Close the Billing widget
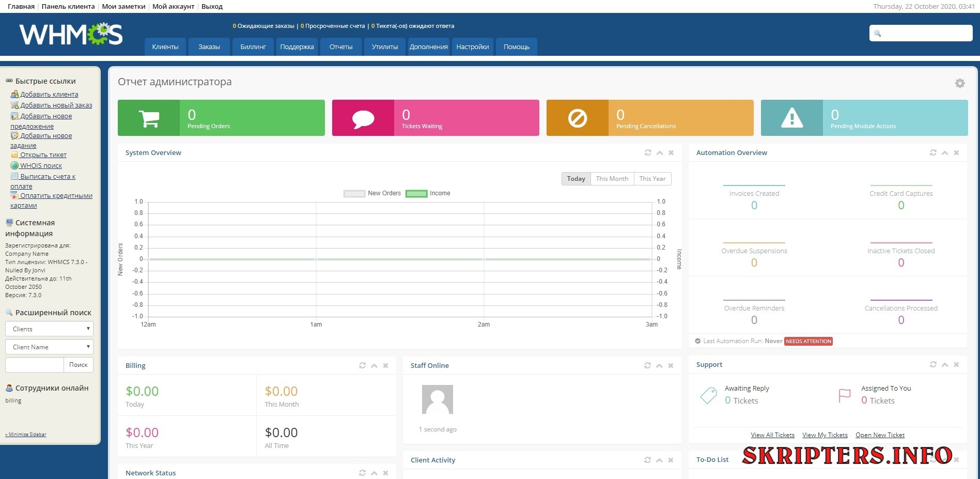 click(385, 365)
